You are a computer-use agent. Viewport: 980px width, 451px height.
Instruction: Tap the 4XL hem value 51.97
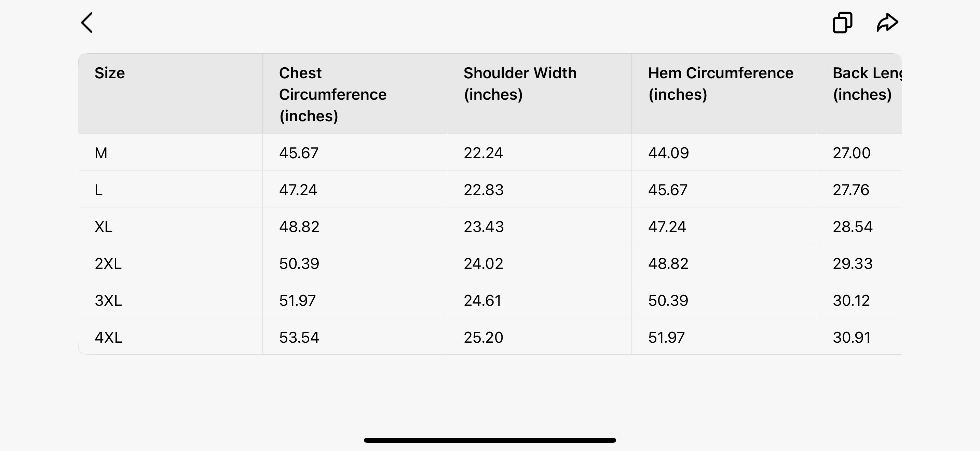coord(667,337)
